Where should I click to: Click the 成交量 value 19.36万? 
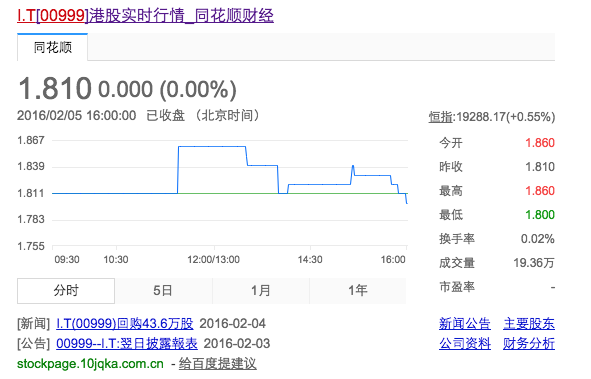pos(534,263)
